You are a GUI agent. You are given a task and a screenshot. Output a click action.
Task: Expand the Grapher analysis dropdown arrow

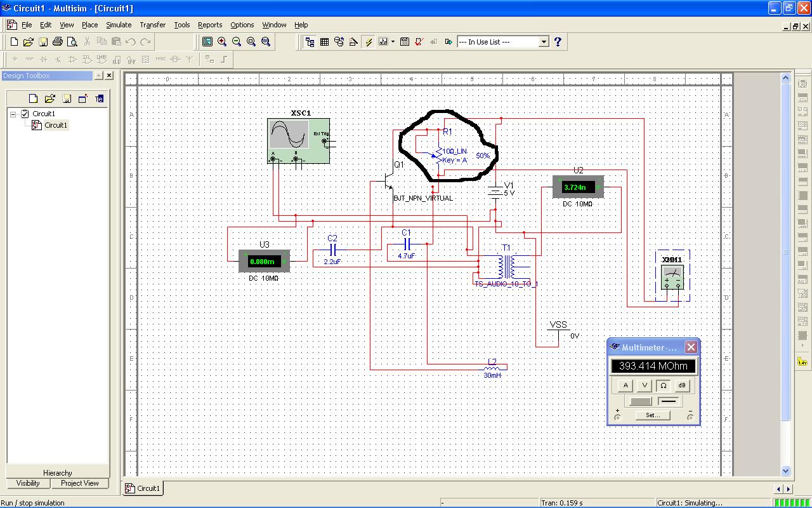[x=393, y=42]
